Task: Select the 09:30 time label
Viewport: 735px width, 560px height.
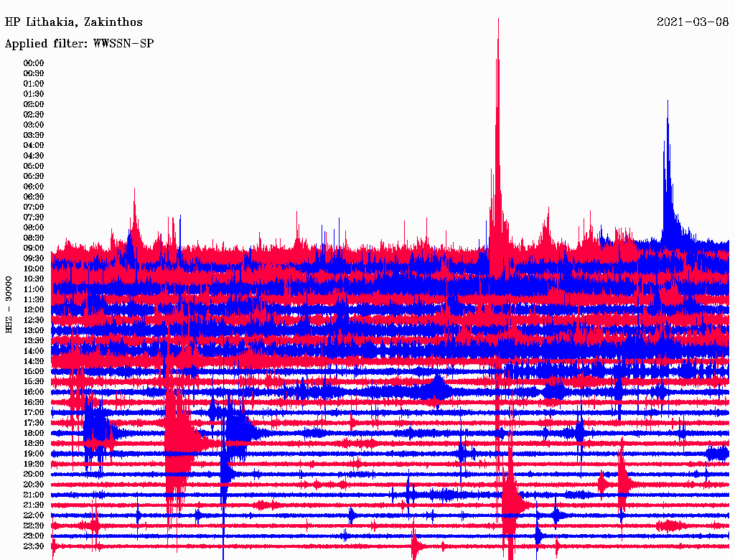Action: pyautogui.click(x=34, y=258)
